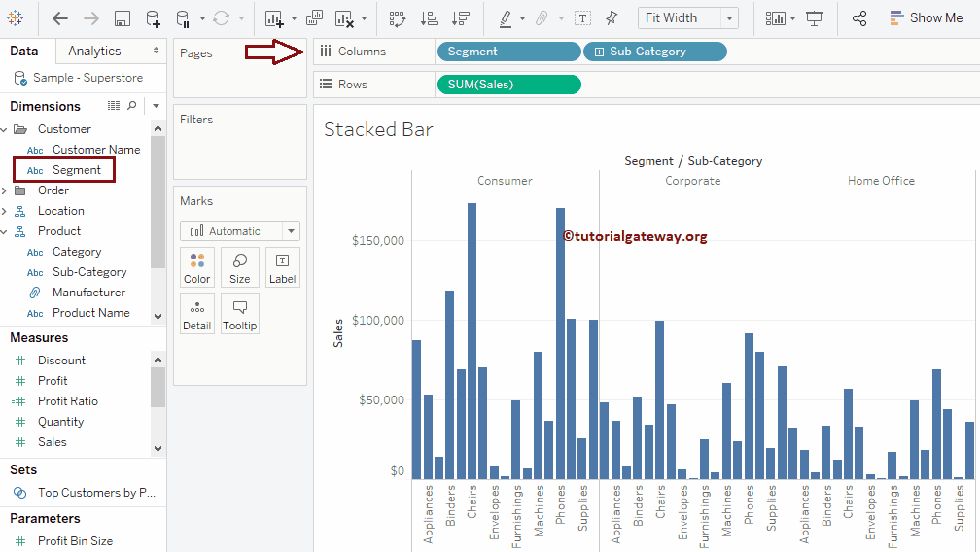Click the Add New Data Source icon

click(153, 18)
